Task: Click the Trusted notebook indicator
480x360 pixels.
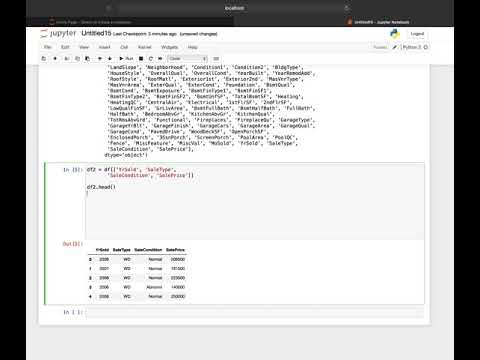Action: tap(380, 47)
